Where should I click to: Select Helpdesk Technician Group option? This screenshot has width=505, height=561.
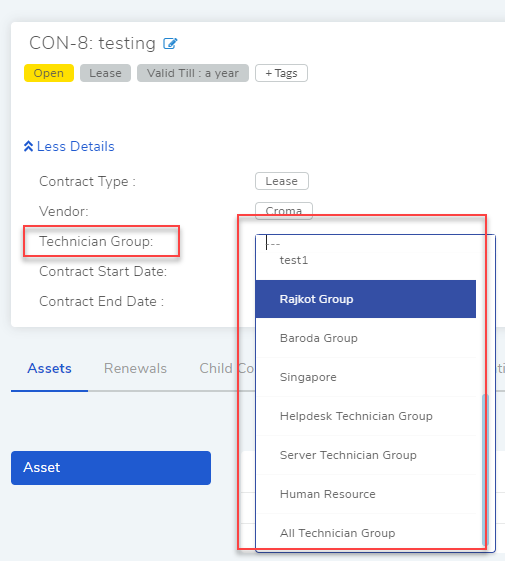point(366,416)
